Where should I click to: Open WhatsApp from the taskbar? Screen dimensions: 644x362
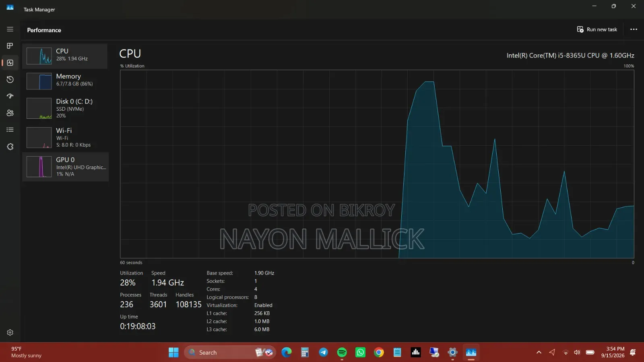[360, 352]
